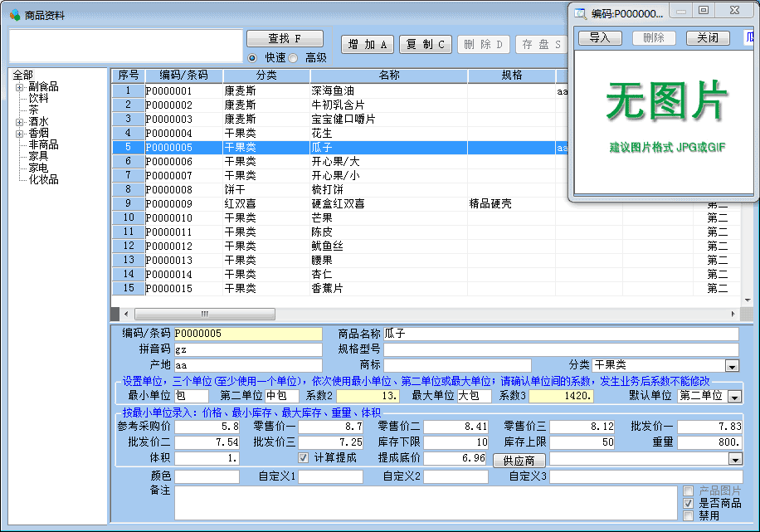Open the supplier dropdown beside 供应商
This screenshot has width=760, height=532.
[x=734, y=459]
